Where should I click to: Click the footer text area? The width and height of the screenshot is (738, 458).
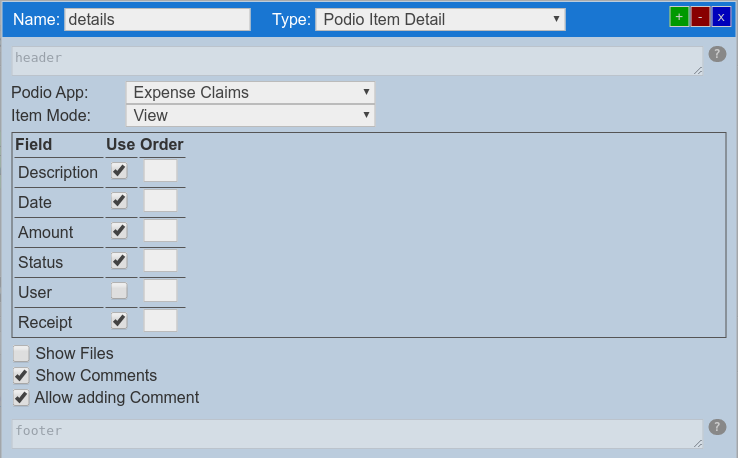[x=357, y=434]
